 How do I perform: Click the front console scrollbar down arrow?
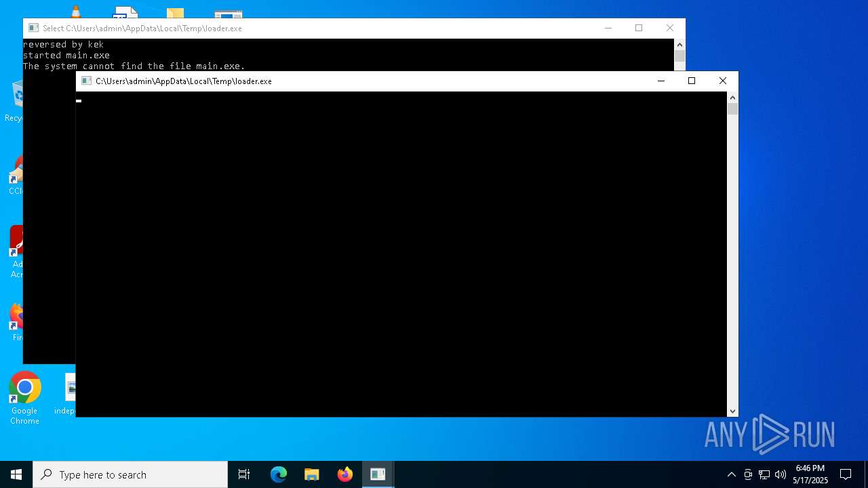pos(732,411)
